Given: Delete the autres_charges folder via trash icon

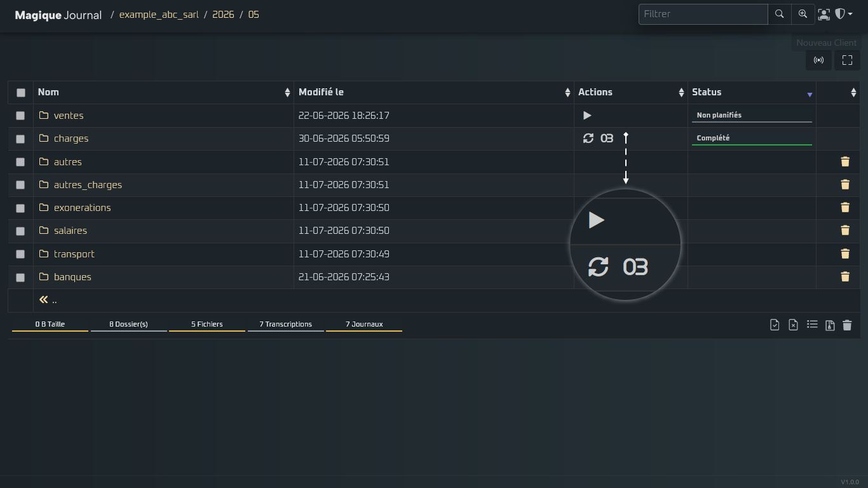Looking at the screenshot, I should point(845,185).
